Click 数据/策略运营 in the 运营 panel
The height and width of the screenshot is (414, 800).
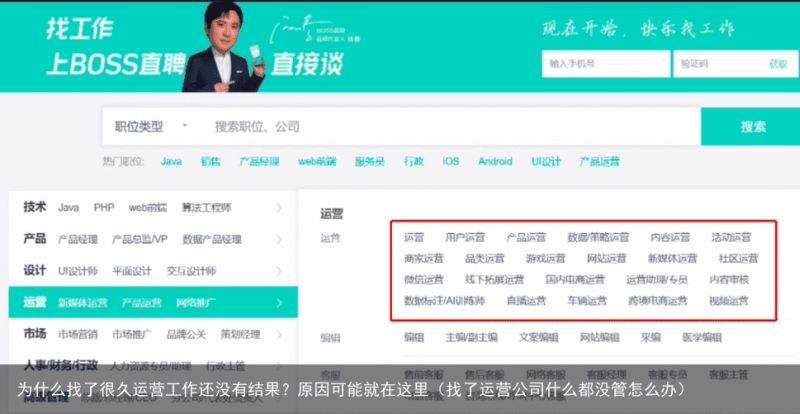click(x=598, y=237)
